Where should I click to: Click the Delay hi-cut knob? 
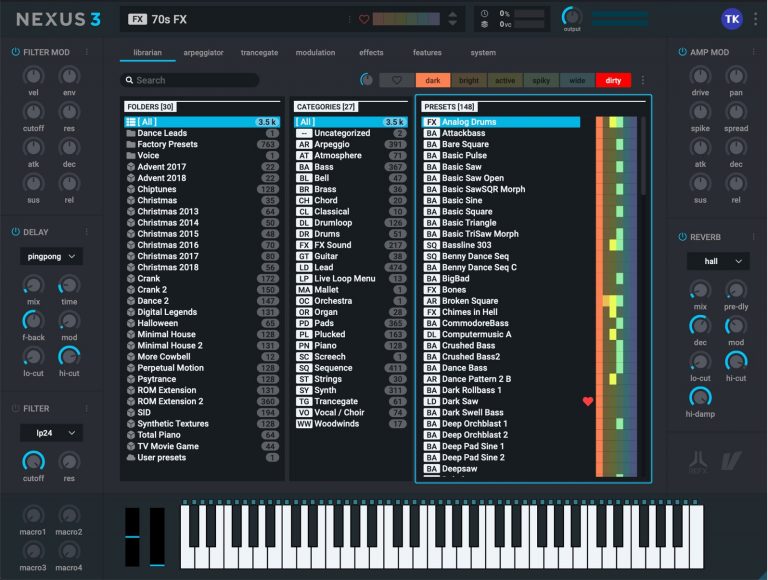coord(69,356)
